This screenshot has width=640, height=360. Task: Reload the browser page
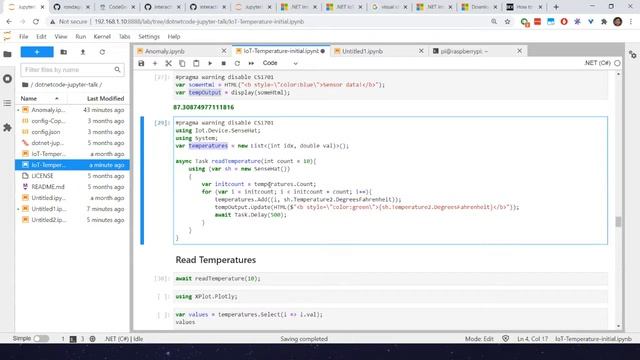(x=36, y=22)
